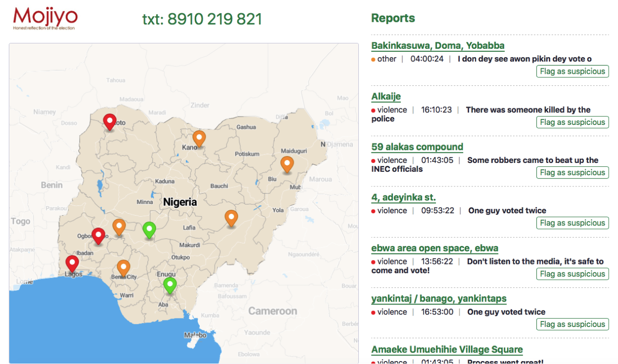Click the green pin south of Minna

pyautogui.click(x=149, y=230)
